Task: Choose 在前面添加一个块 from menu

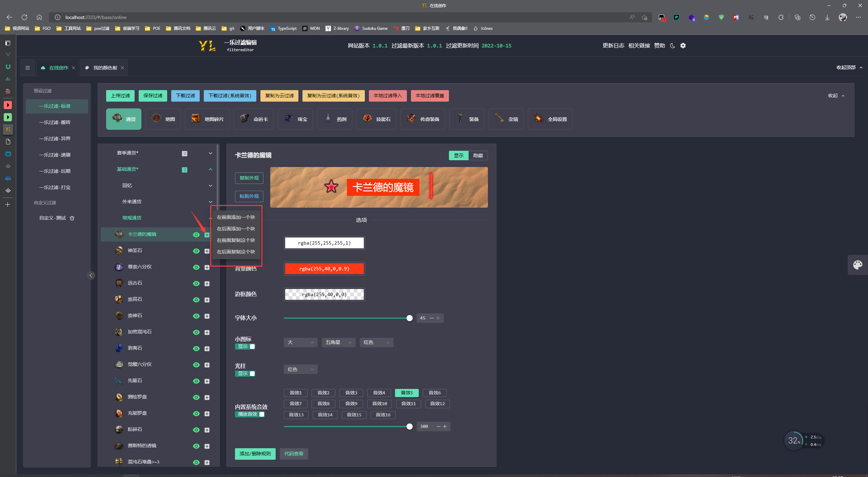Action: (x=236, y=217)
